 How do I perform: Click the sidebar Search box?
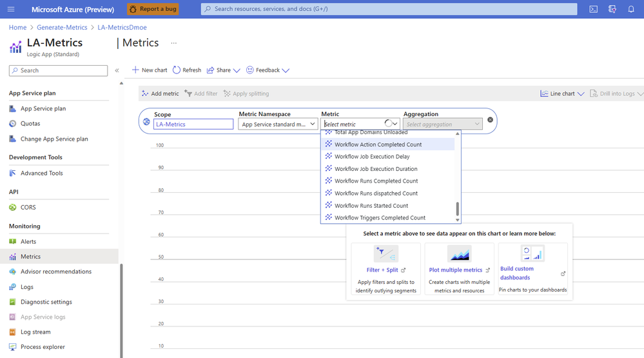pos(58,71)
